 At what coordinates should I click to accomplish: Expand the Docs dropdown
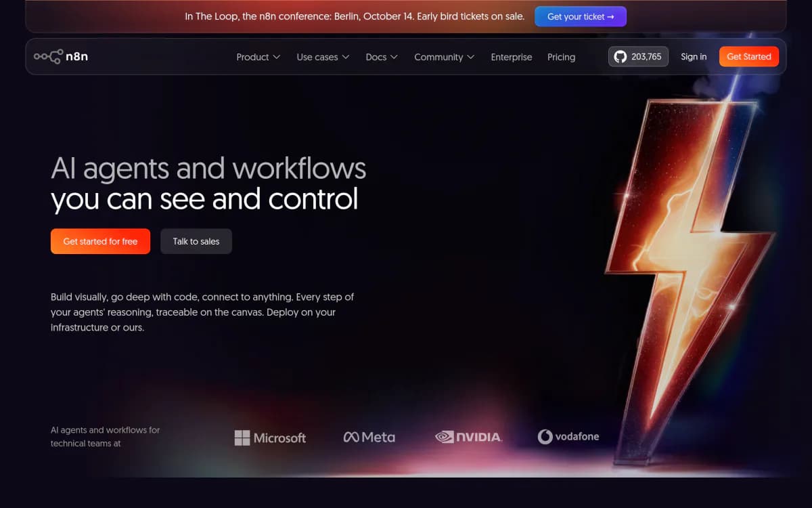pos(382,57)
